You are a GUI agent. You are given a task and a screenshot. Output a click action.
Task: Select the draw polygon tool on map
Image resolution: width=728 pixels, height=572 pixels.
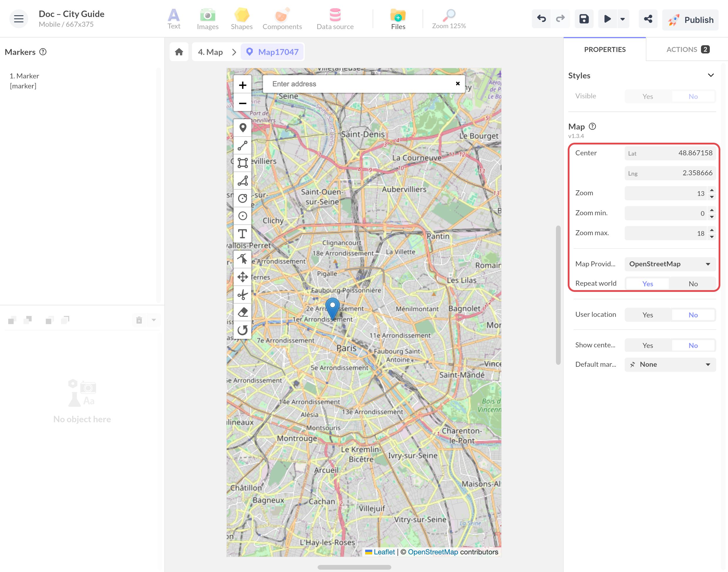pyautogui.click(x=242, y=181)
